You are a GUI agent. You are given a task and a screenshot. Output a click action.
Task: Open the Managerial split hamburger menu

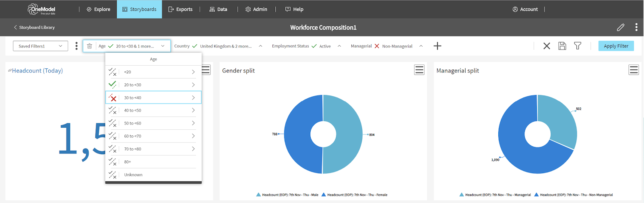click(634, 70)
